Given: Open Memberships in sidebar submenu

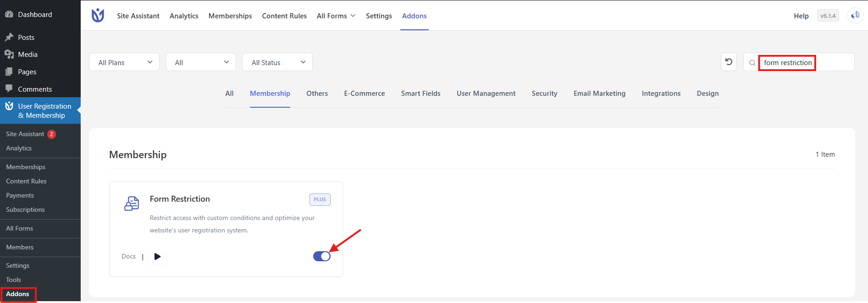Looking at the screenshot, I should coord(26,167).
